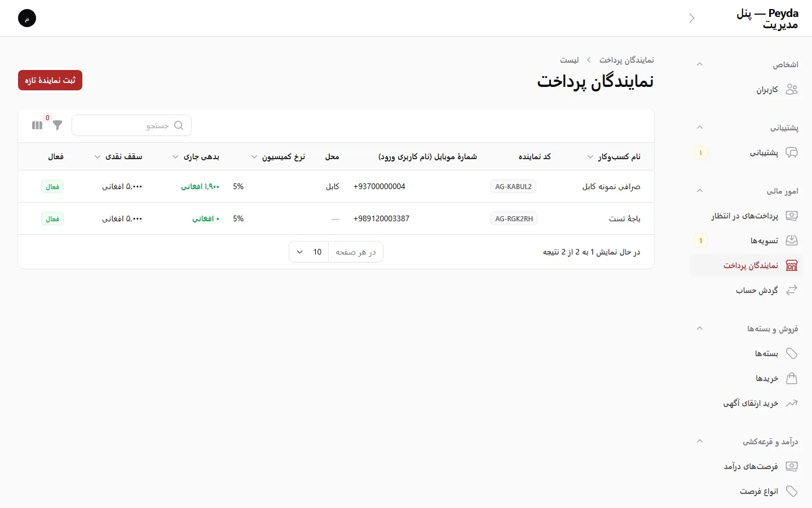Click the پشتیبانی chat bubble icon
Viewport: 812px width, 508px height.
(x=792, y=153)
